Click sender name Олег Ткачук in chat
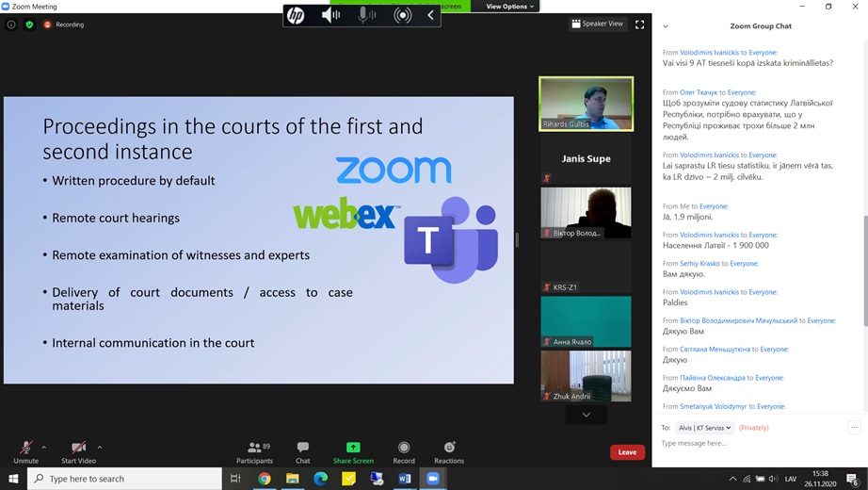 (699, 92)
